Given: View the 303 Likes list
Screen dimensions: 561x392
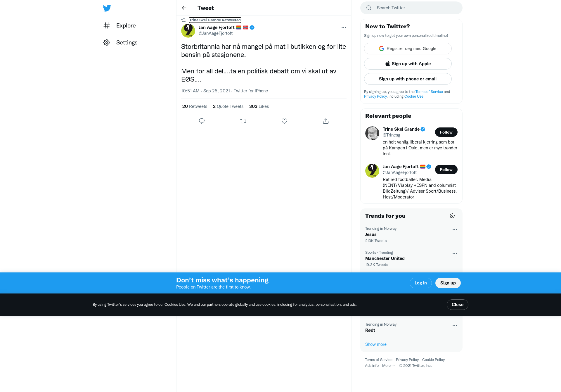Looking at the screenshot, I should (x=259, y=106).
